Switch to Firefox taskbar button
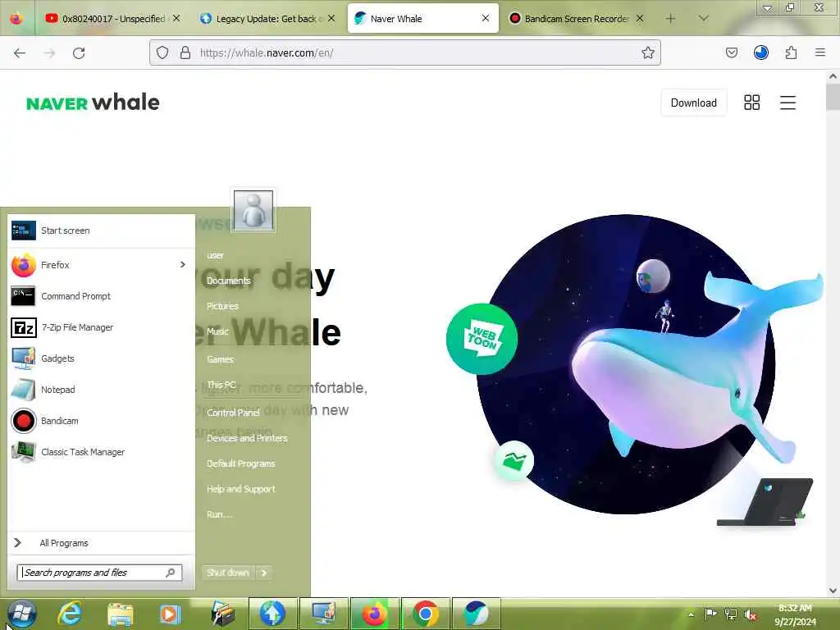The width and height of the screenshot is (840, 630). tap(374, 614)
